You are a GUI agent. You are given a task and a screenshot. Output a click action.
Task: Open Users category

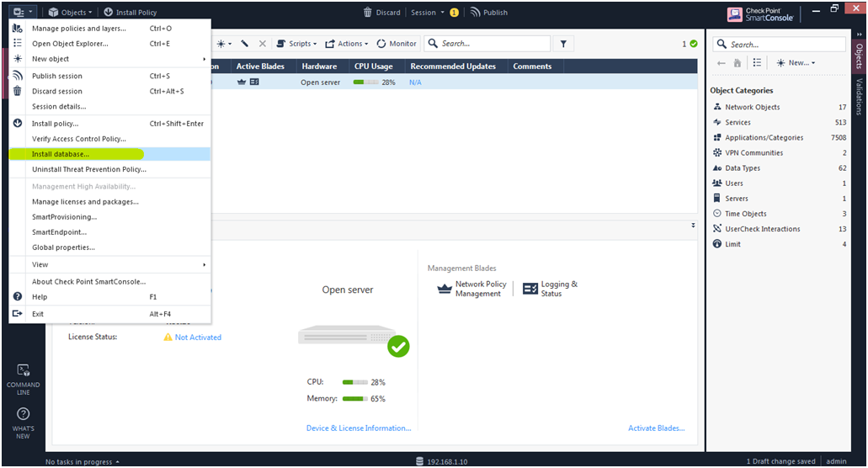(x=779, y=183)
